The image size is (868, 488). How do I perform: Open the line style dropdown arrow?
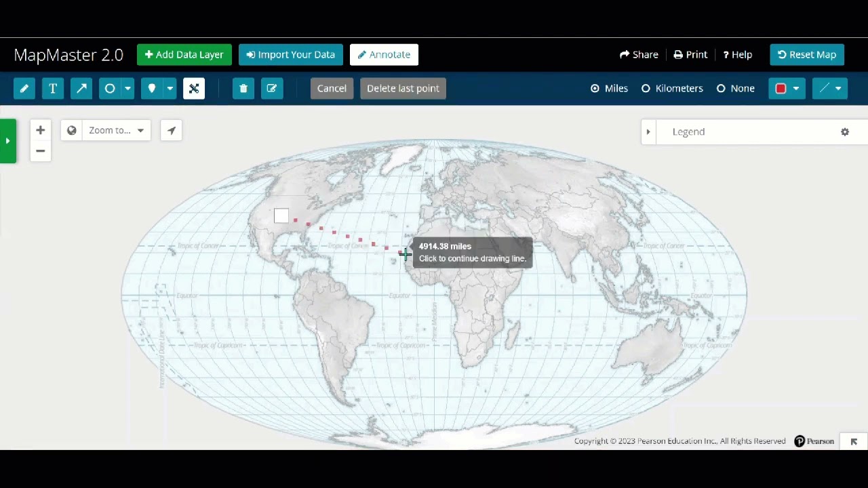(x=839, y=88)
